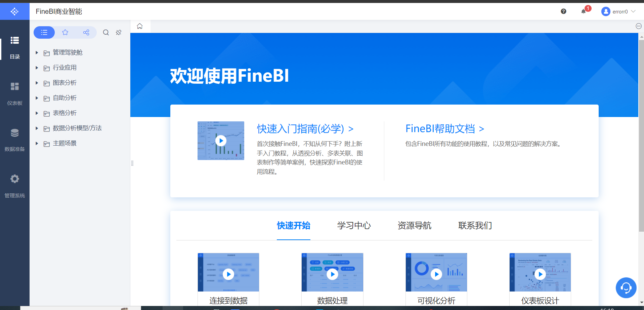
Task: Play the quick start guide video
Action: coord(221,141)
